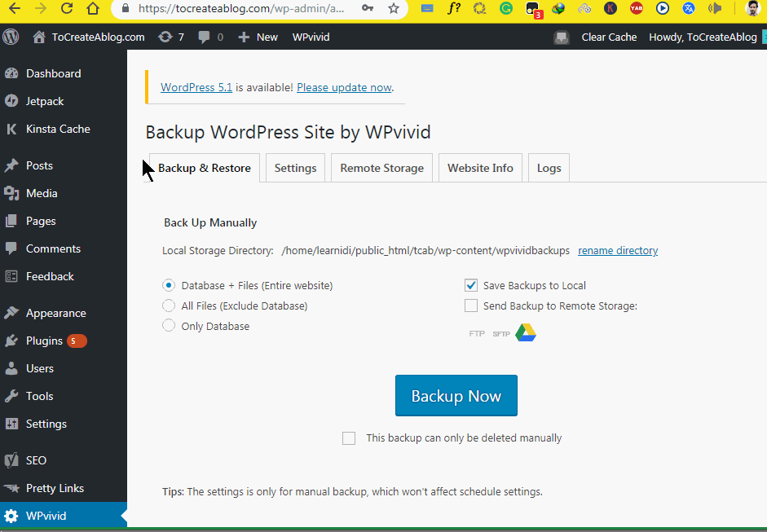Open the dark K extension icon
This screenshot has height=532, width=767.
[610, 8]
